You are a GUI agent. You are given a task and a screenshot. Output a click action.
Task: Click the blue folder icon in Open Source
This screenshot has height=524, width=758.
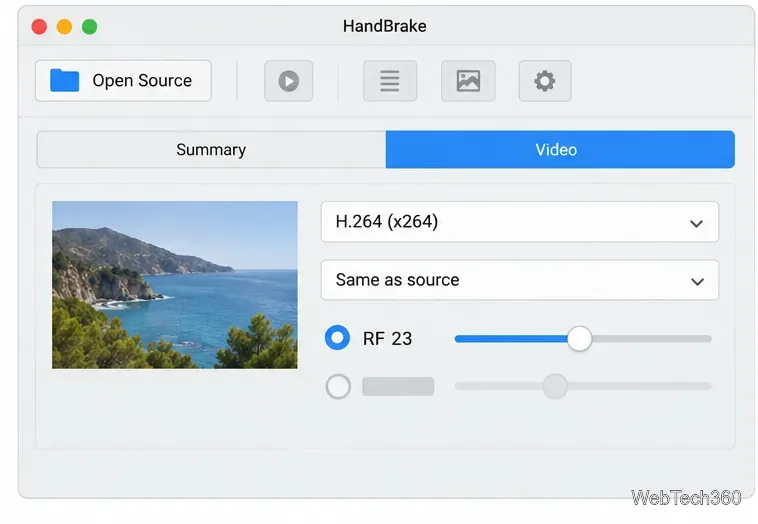pos(64,80)
